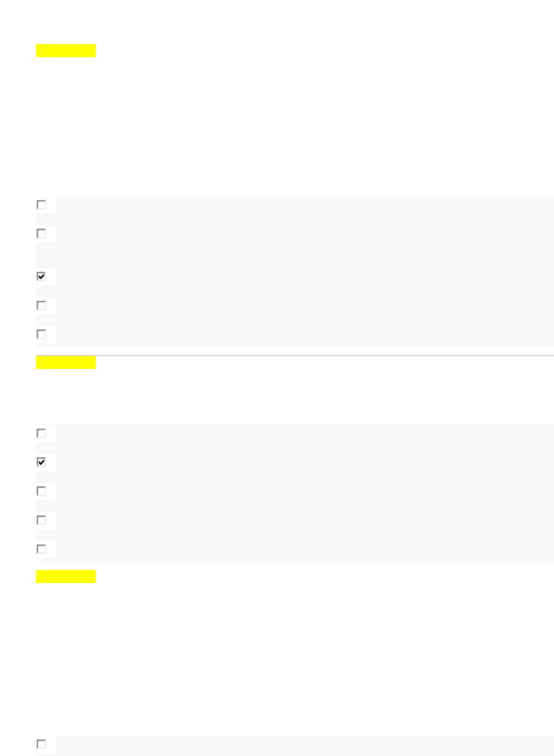
Task: Uncheck the checked box in the top answer group
Action: 42,276
